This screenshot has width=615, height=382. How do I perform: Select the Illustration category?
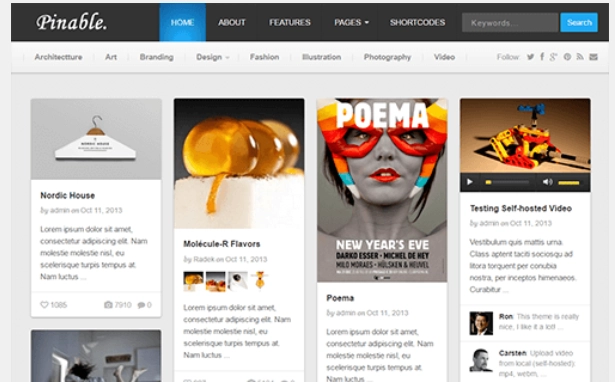click(x=322, y=57)
